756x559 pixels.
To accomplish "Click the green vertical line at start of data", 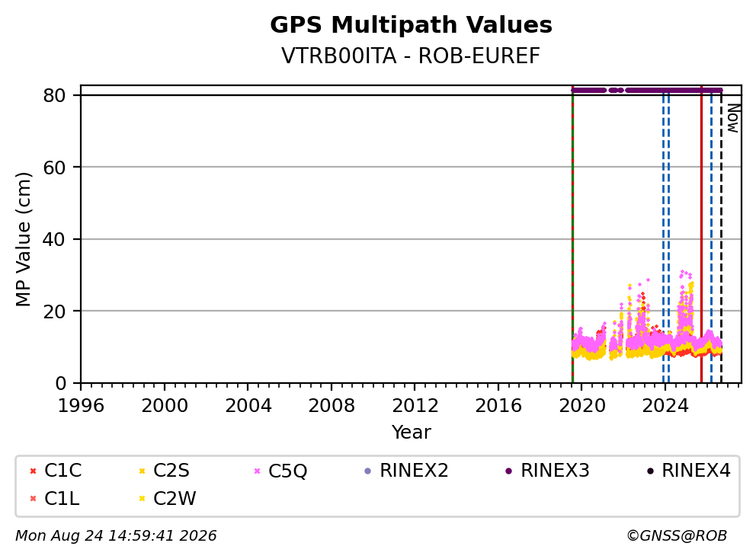I will click(572, 235).
